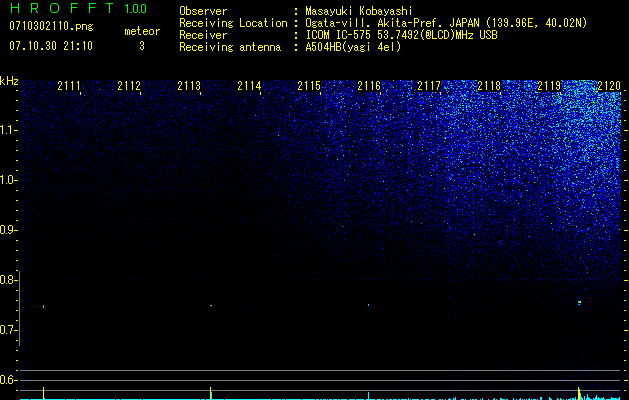Click the 2112 time axis marker

(129, 86)
